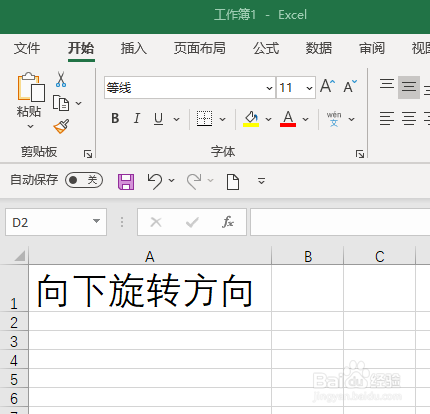The height and width of the screenshot is (414, 430).
Task: Expand Borders dropdown arrow
Action: 222,119
